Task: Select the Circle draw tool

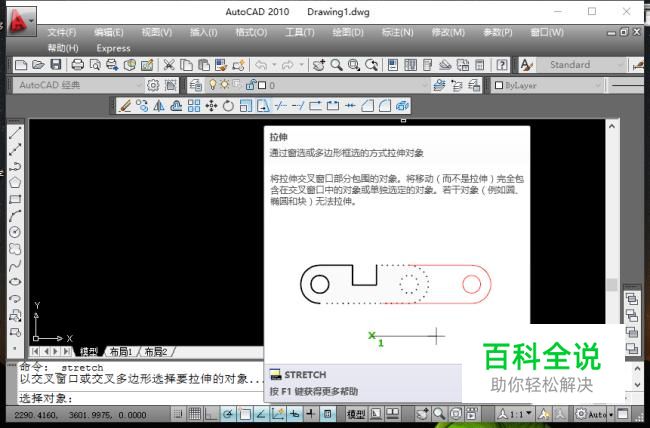Action: (15, 232)
